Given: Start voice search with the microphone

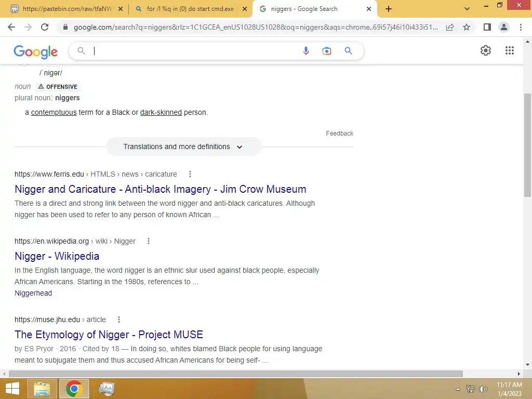Looking at the screenshot, I should [305, 51].
